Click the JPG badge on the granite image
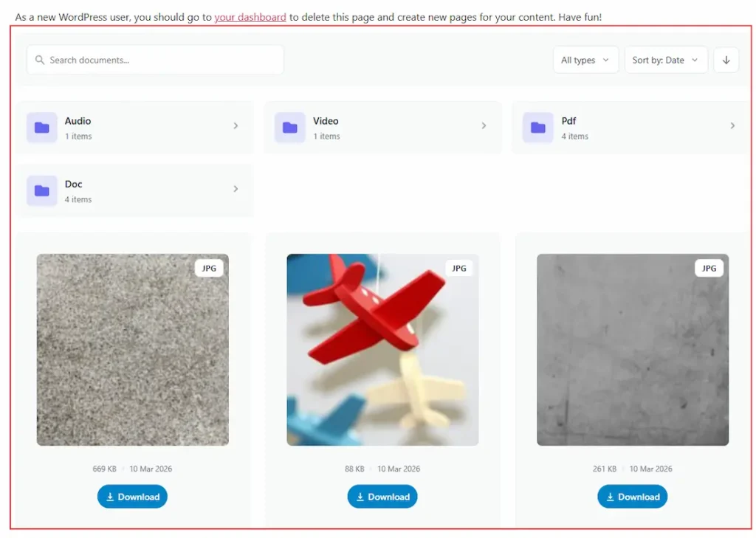The width and height of the screenshot is (756, 538). click(x=209, y=268)
